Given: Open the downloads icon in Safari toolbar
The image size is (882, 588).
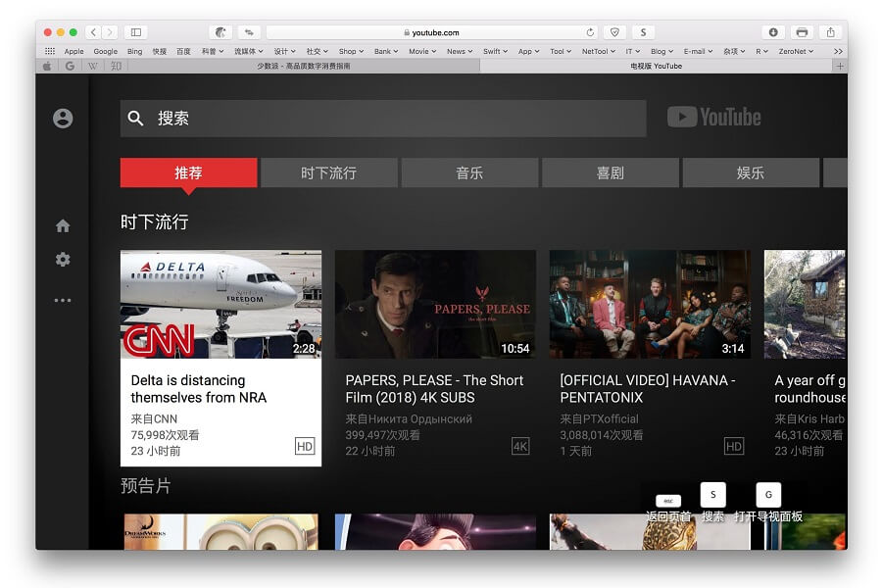Looking at the screenshot, I should 773,32.
